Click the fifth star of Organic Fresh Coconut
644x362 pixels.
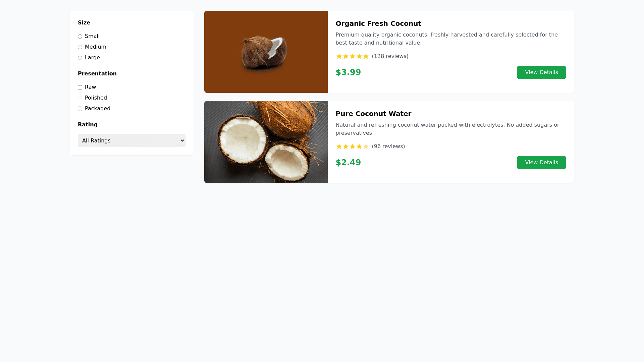(x=366, y=56)
